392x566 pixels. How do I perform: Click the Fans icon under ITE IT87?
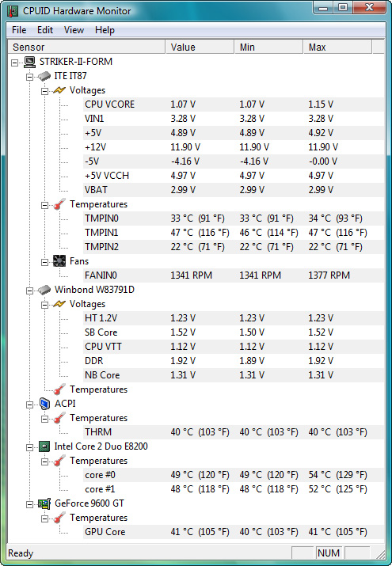(x=59, y=261)
